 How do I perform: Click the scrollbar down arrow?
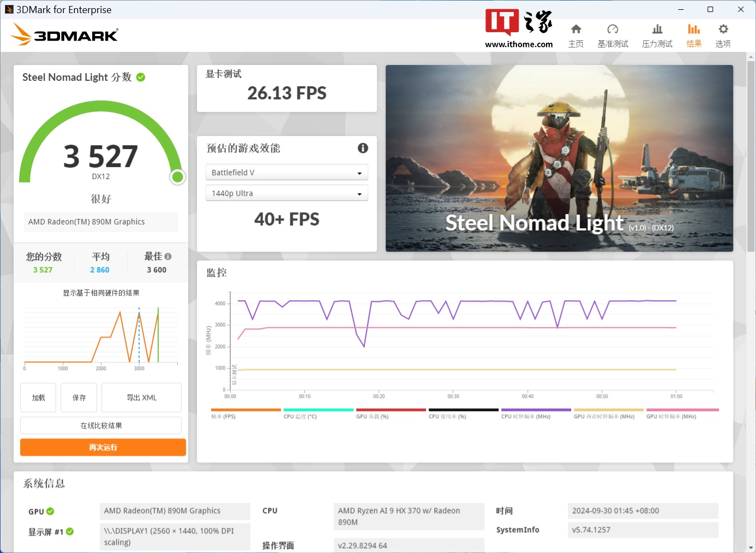pyautogui.click(x=751, y=548)
